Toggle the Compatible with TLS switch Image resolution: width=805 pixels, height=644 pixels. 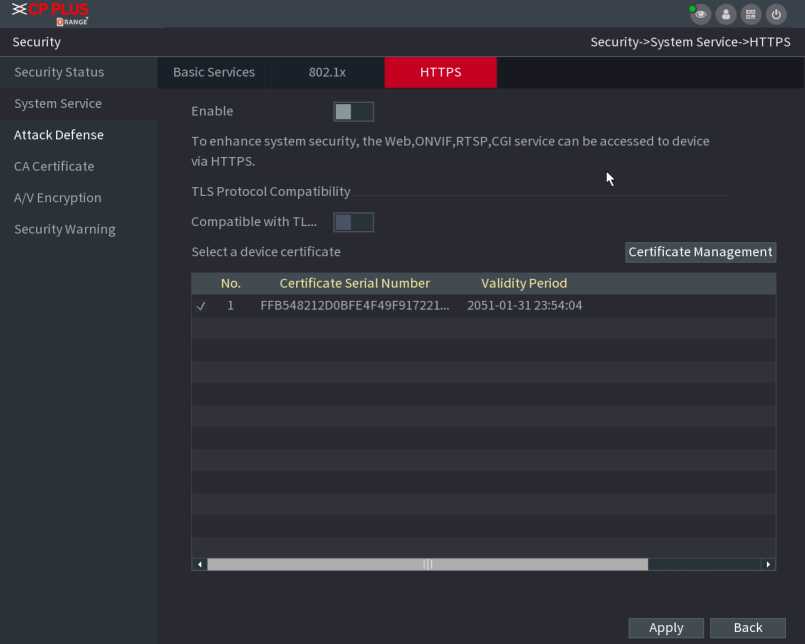353,222
